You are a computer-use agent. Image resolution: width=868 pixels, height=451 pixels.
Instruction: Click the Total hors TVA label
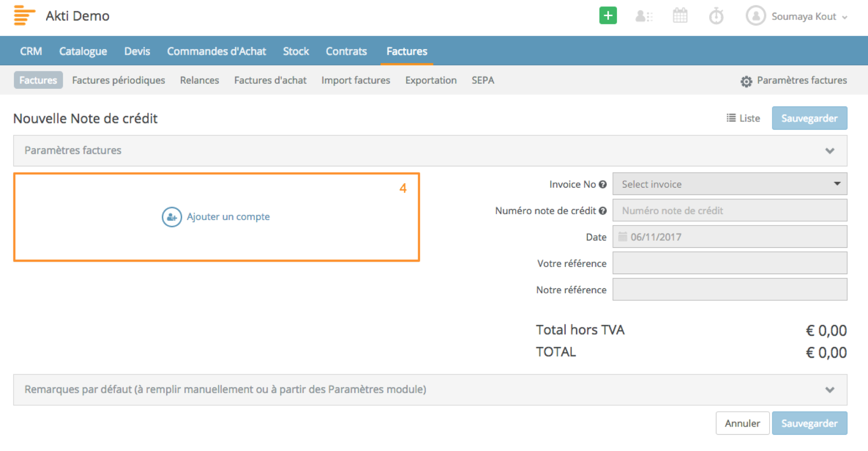point(580,330)
